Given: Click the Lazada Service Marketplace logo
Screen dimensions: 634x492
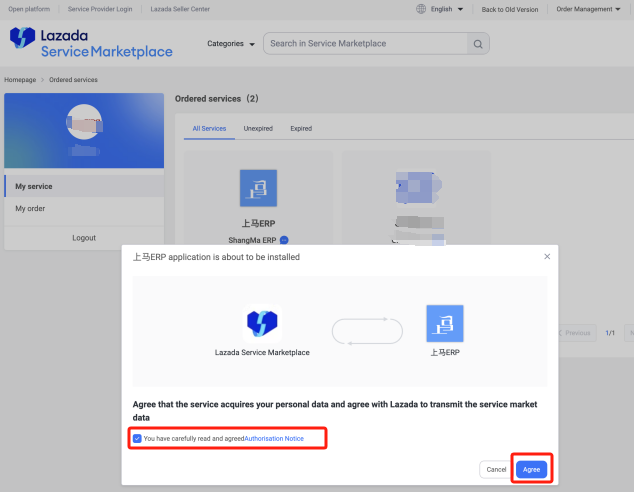Looking at the screenshot, I should [x=91, y=43].
